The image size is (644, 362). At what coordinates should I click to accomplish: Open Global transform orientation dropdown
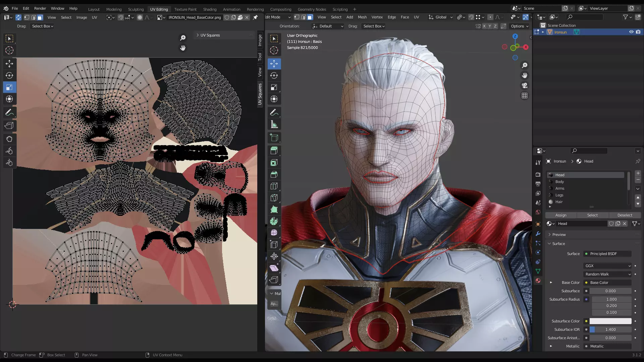pos(441,17)
